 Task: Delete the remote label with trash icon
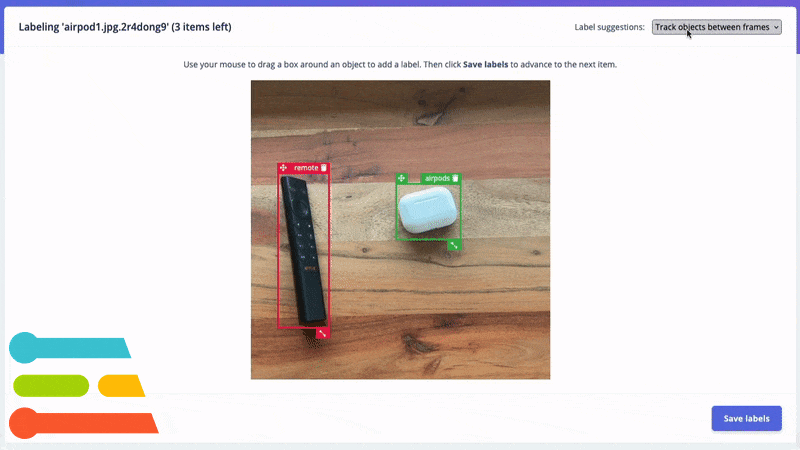(323, 167)
